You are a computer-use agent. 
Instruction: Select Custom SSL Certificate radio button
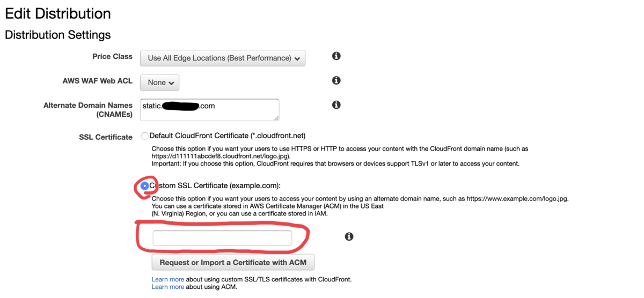(145, 186)
